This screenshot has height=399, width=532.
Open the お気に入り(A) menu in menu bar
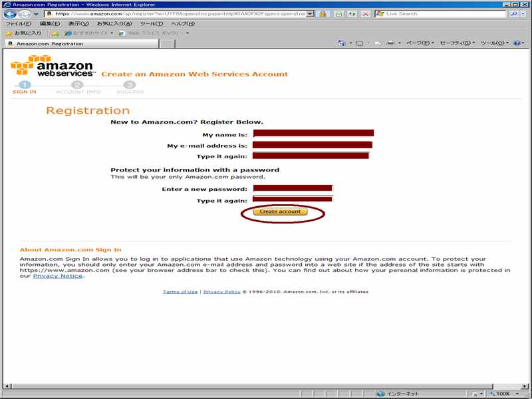114,24
